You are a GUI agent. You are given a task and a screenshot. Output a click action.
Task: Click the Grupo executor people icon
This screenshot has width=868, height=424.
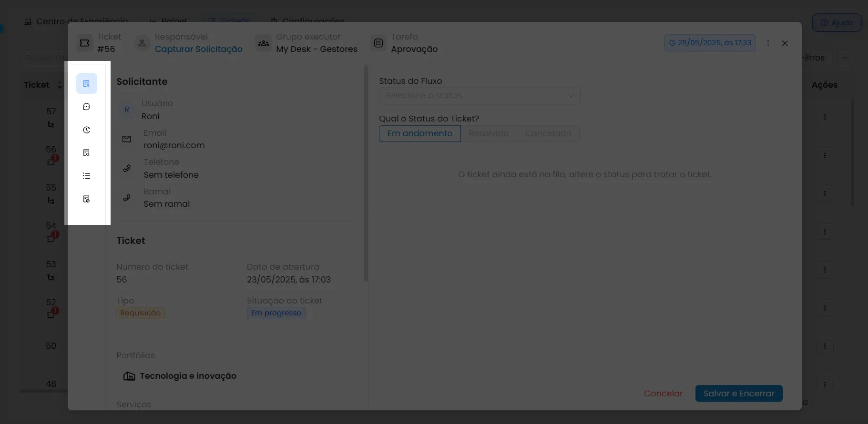(x=264, y=43)
